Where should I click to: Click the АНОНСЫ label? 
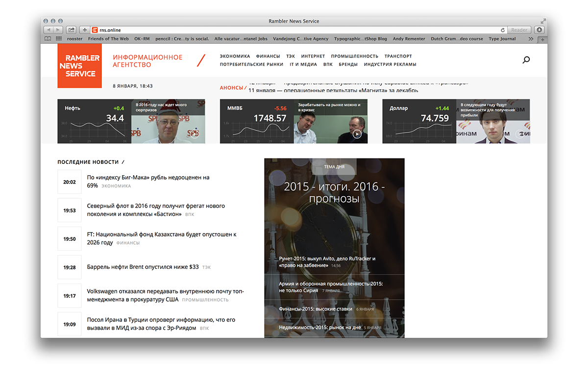232,88
